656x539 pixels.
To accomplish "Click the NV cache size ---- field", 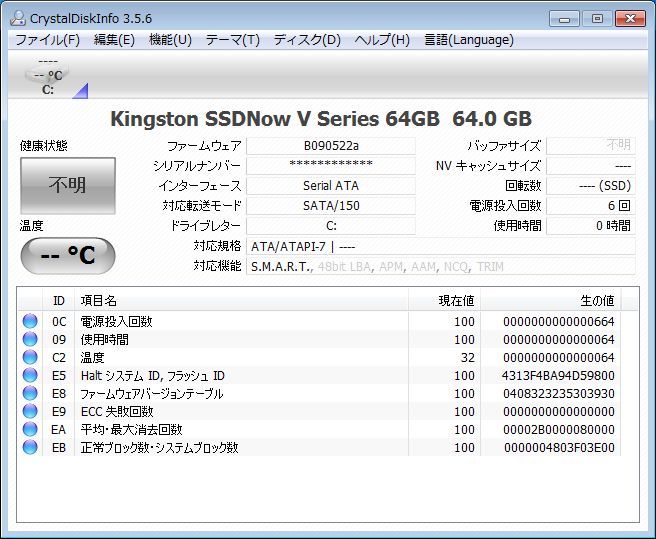I will (591, 166).
